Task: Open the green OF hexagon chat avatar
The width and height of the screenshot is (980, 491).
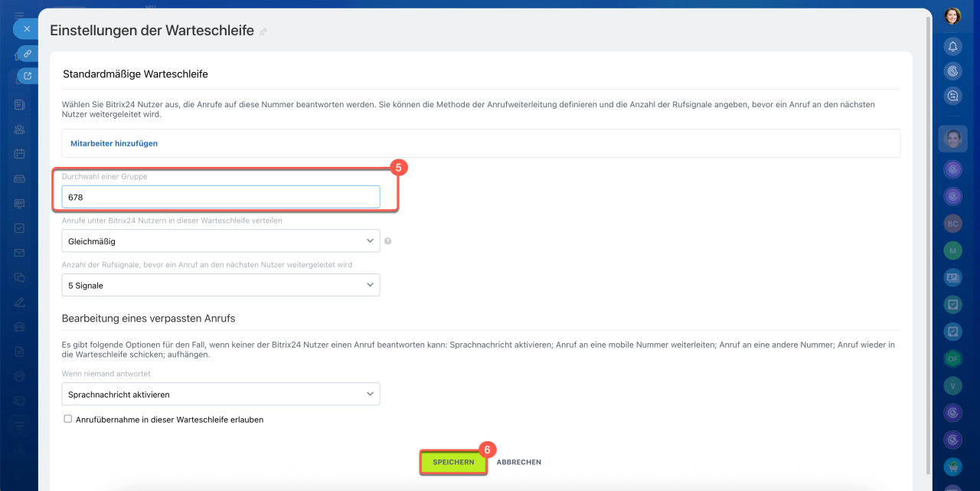Action: 952,359
